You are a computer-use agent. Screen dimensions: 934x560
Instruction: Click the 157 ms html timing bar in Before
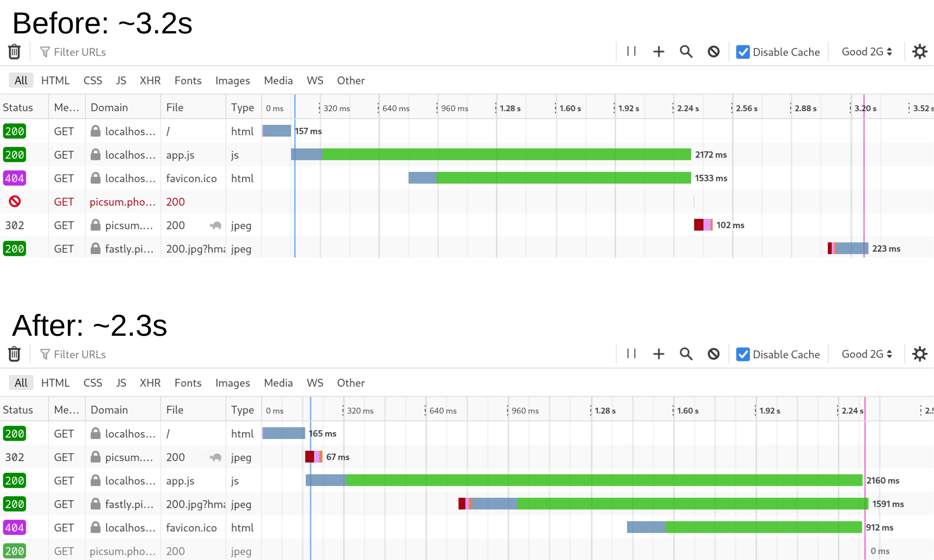(x=276, y=131)
